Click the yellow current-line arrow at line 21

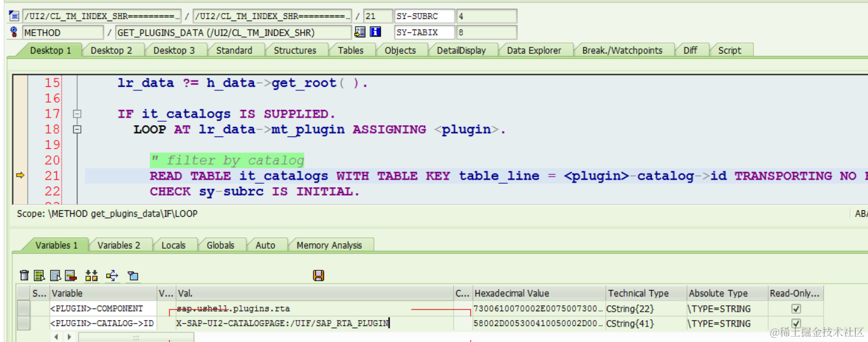pyautogui.click(x=19, y=175)
